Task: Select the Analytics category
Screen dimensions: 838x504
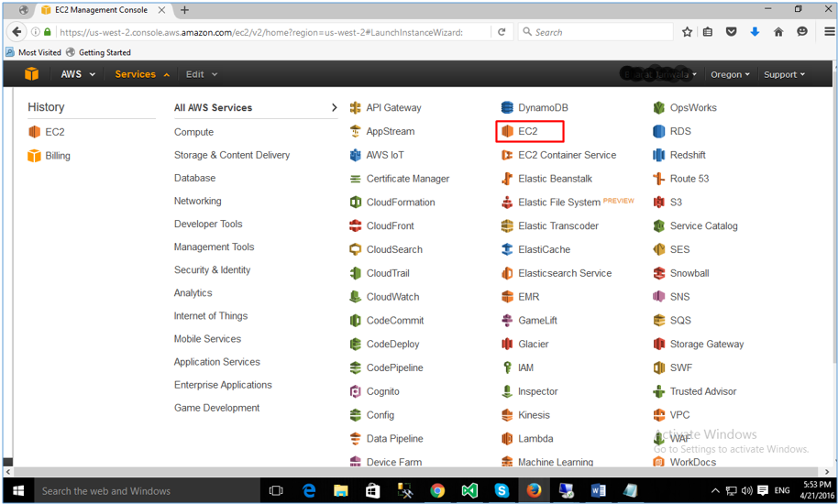Action: coord(193,292)
